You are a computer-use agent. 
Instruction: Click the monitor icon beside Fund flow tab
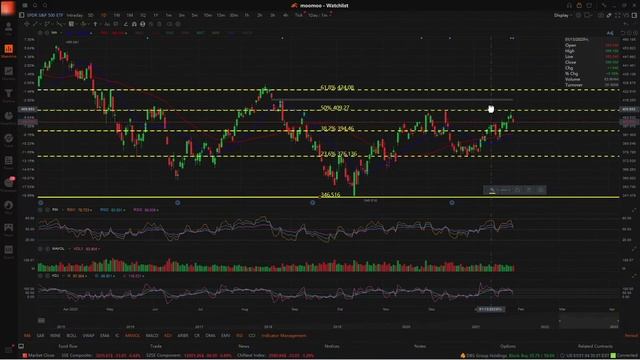click(x=21, y=346)
